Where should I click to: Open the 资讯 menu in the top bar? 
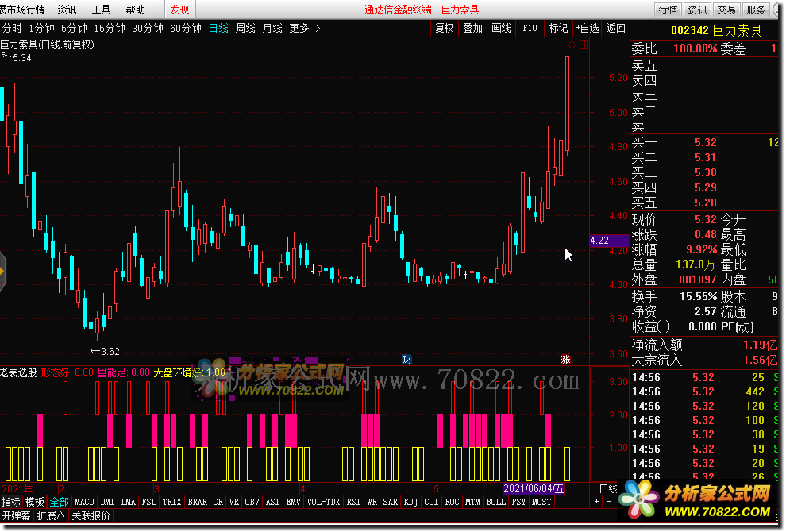click(x=67, y=9)
